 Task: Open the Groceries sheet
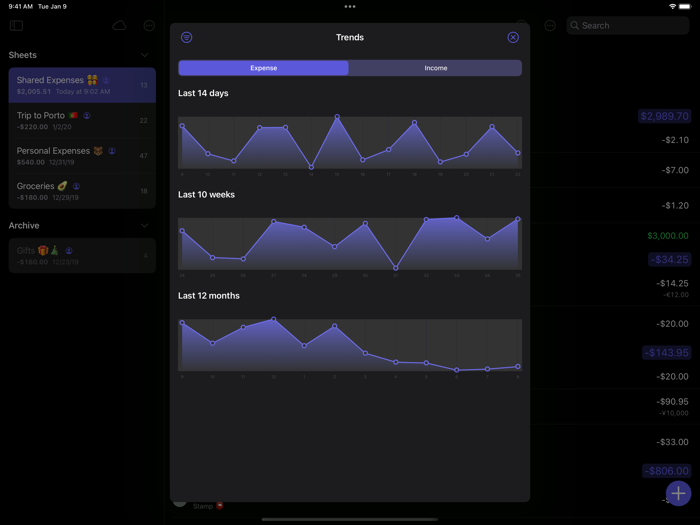point(82,191)
